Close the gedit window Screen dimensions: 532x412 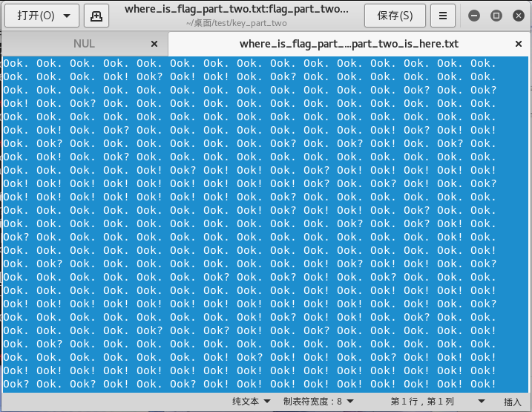[x=519, y=16]
